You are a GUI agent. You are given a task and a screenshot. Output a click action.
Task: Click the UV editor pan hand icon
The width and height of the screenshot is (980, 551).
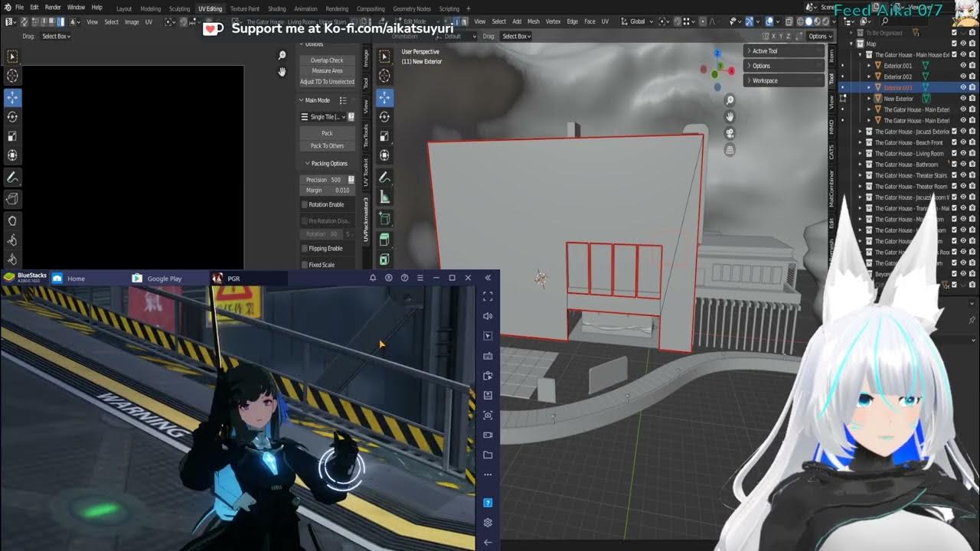point(282,72)
